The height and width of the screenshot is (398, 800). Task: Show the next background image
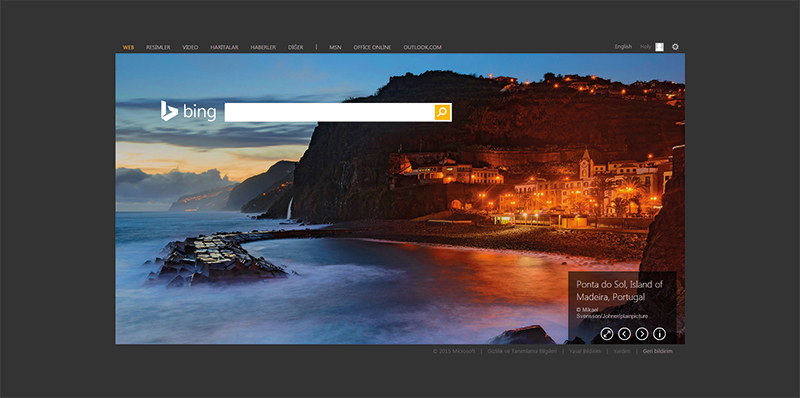[x=642, y=334]
